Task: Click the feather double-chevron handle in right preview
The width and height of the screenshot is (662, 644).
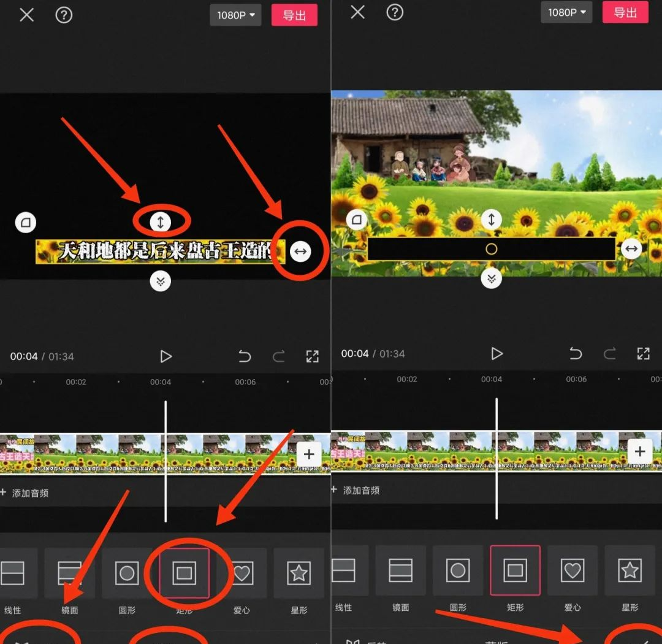Action: 491,278
